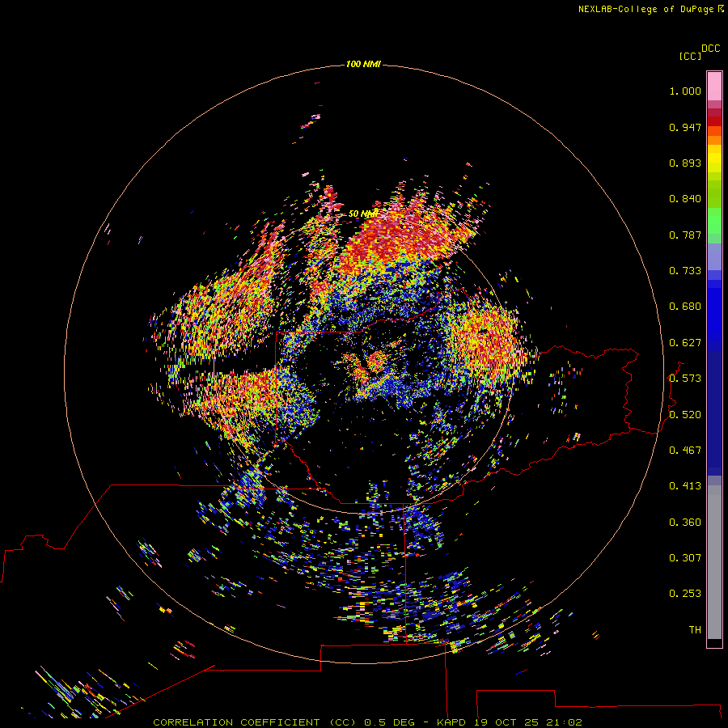728x728 pixels.
Task: Click the 0.680 scale value
Action: coord(685,307)
